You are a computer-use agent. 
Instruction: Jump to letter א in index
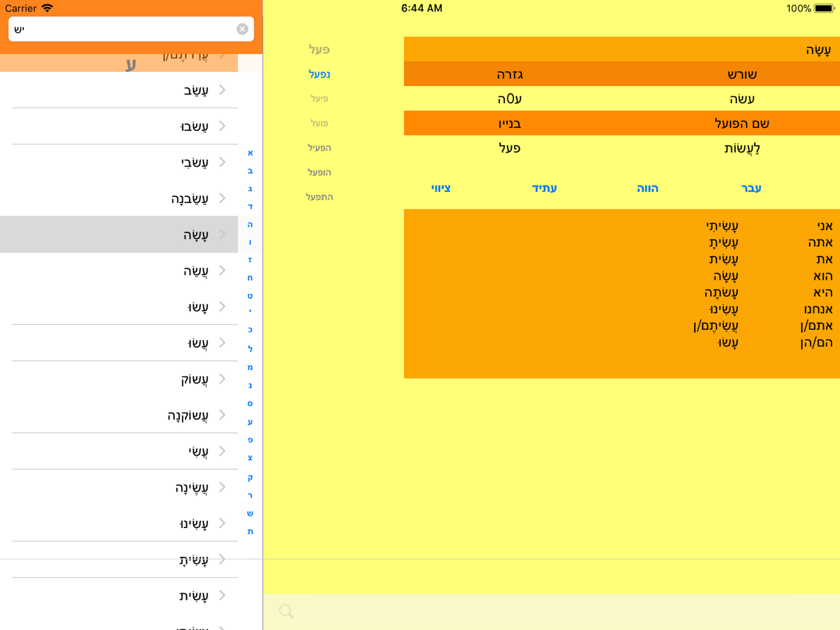250,153
